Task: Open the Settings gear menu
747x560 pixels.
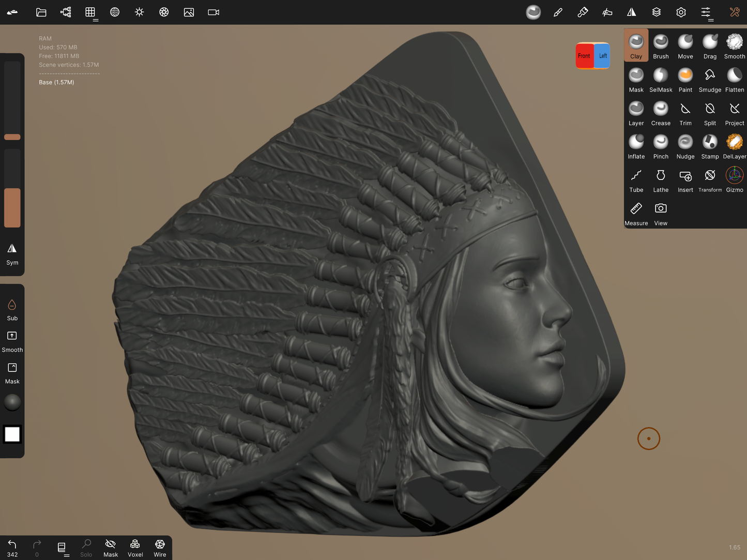Action: click(x=681, y=12)
